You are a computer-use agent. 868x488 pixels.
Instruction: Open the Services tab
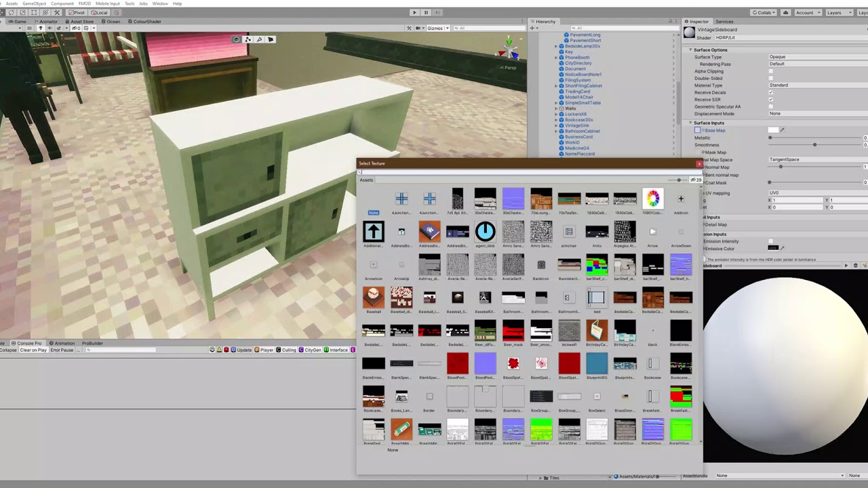click(724, 22)
